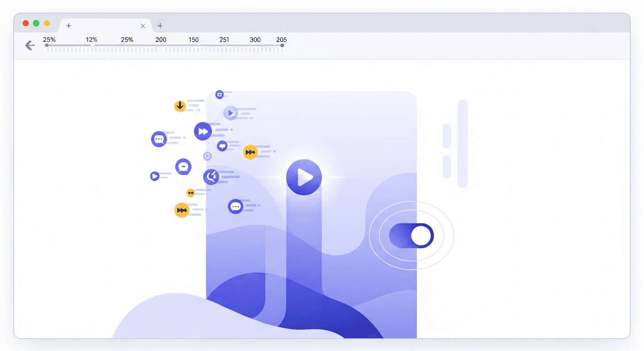Click the thumbs-down chat bubble icon
The width and height of the screenshot is (644, 351).
pos(222,146)
